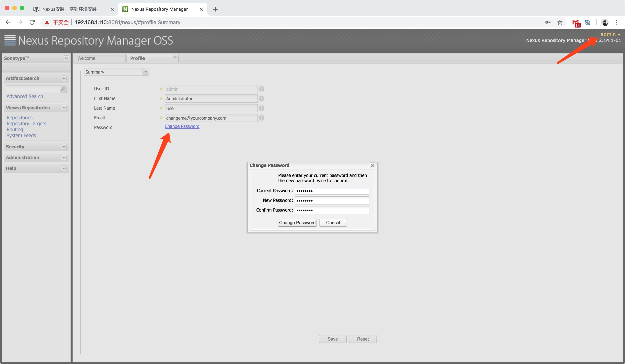Image resolution: width=625 pixels, height=364 pixels.
Task: Open the Gmail extension icon
Action: pos(576,23)
